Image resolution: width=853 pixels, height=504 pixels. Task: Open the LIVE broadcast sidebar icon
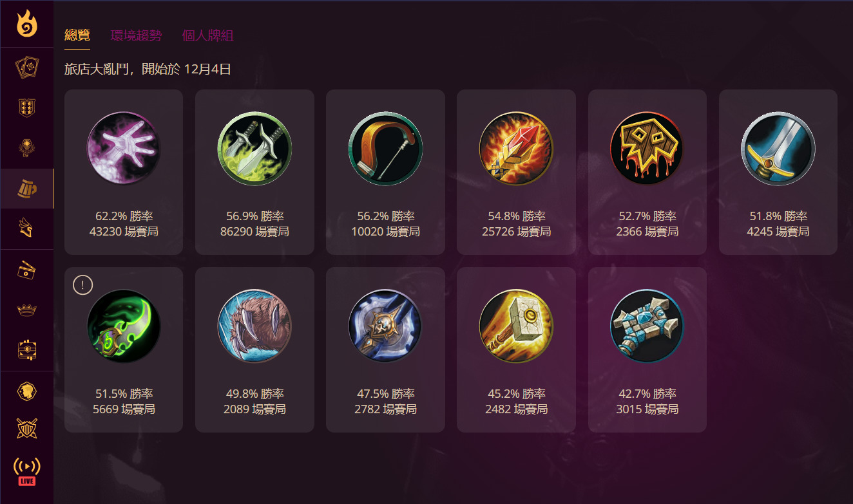pos(26,471)
